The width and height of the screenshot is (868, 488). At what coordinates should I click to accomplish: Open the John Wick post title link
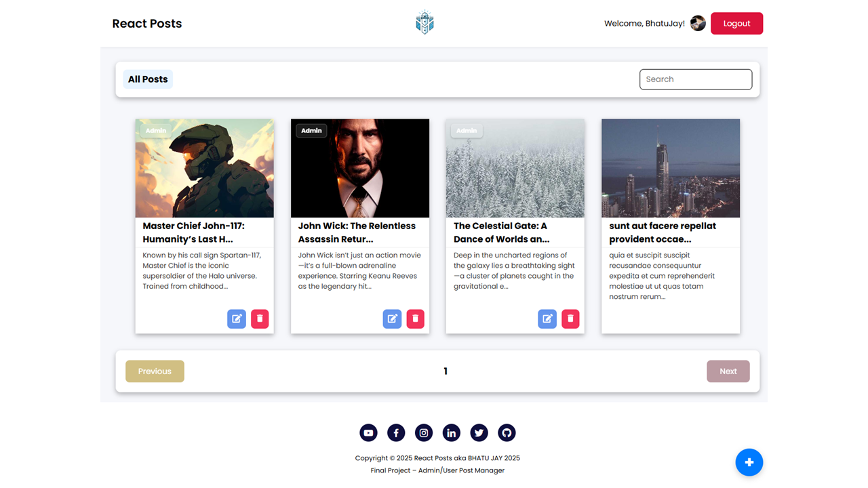tap(356, 232)
